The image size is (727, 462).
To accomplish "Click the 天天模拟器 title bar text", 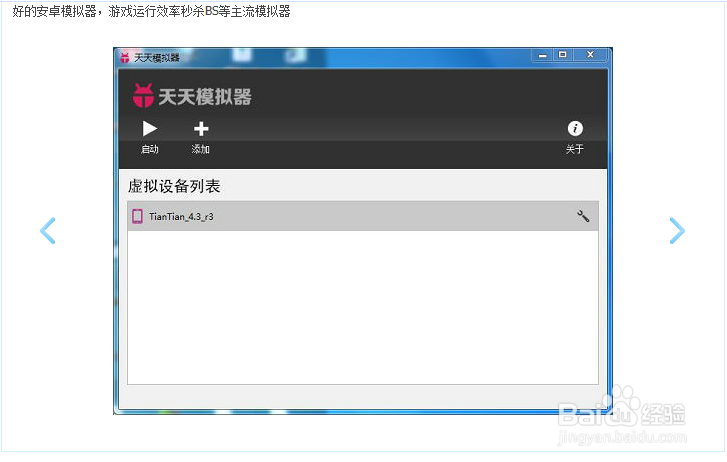I will click(157, 58).
